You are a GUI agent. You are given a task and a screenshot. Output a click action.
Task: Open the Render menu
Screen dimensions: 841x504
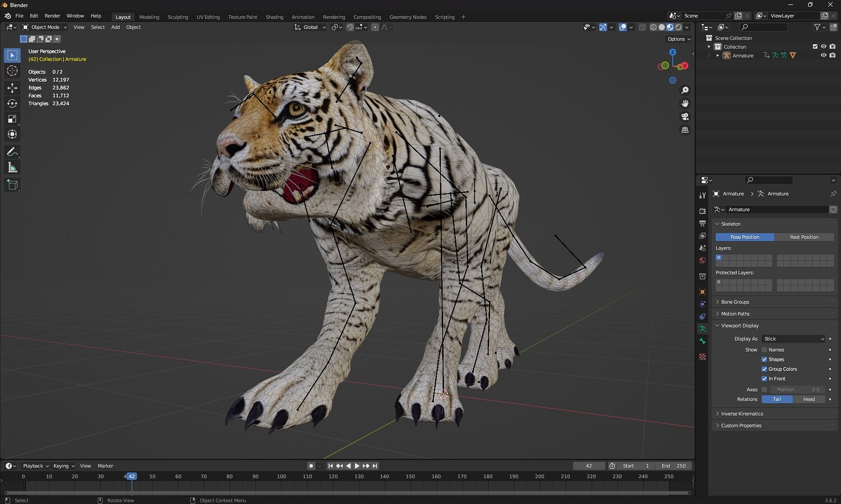click(52, 16)
